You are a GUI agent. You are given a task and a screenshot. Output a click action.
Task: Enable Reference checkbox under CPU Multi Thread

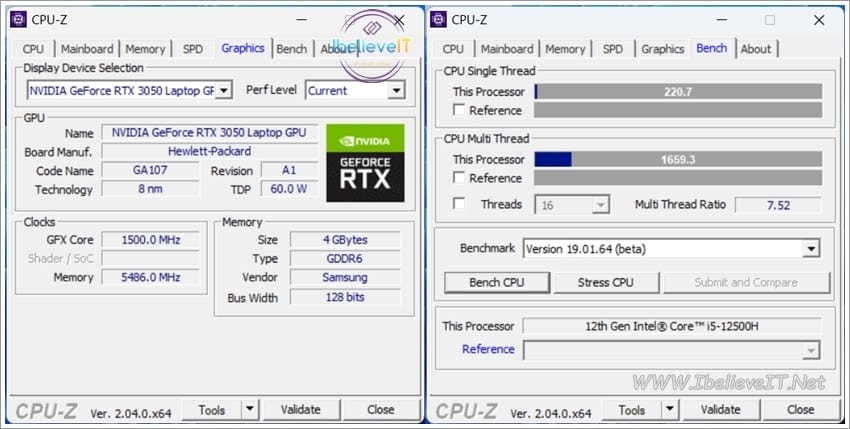click(459, 178)
